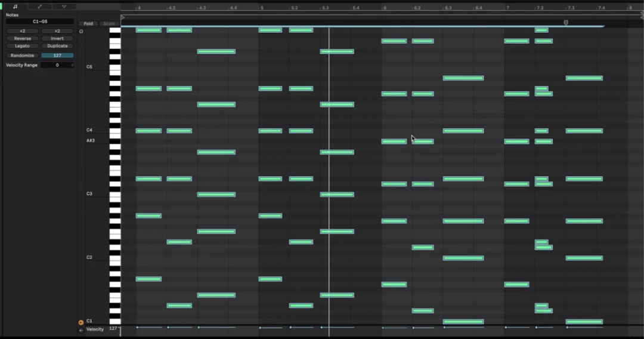
Task: Click the Reverse button
Action: [x=22, y=38]
